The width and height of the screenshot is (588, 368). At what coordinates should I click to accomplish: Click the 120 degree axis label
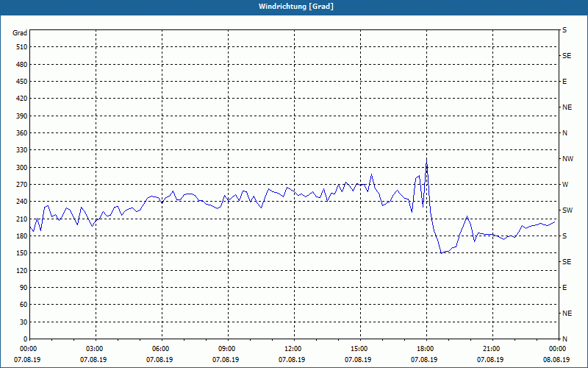pos(22,270)
